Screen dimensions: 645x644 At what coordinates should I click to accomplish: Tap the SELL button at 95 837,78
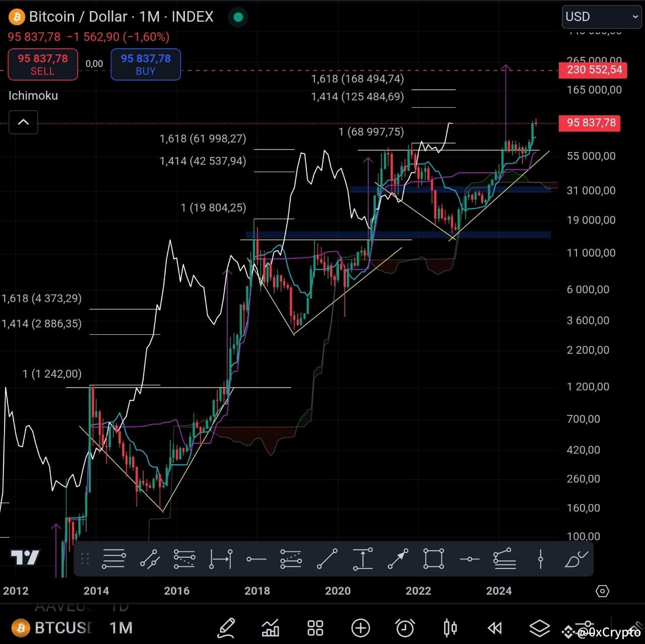(x=43, y=64)
